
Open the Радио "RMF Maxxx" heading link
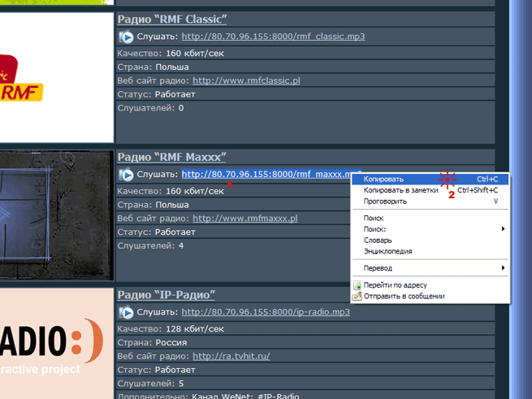click(x=171, y=157)
